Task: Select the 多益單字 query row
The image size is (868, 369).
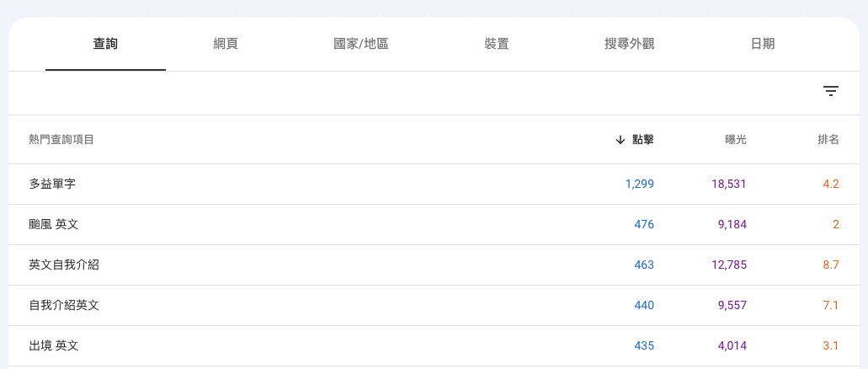Action: pyautogui.click(x=52, y=184)
